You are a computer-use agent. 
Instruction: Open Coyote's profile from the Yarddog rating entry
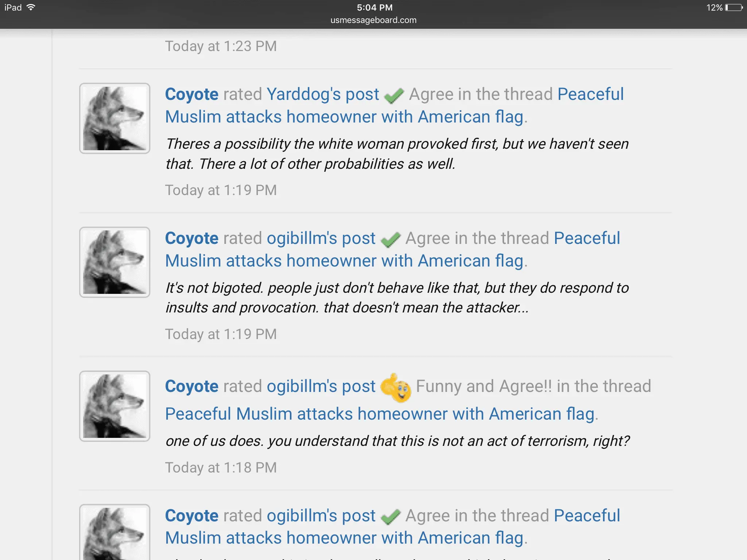(x=191, y=94)
